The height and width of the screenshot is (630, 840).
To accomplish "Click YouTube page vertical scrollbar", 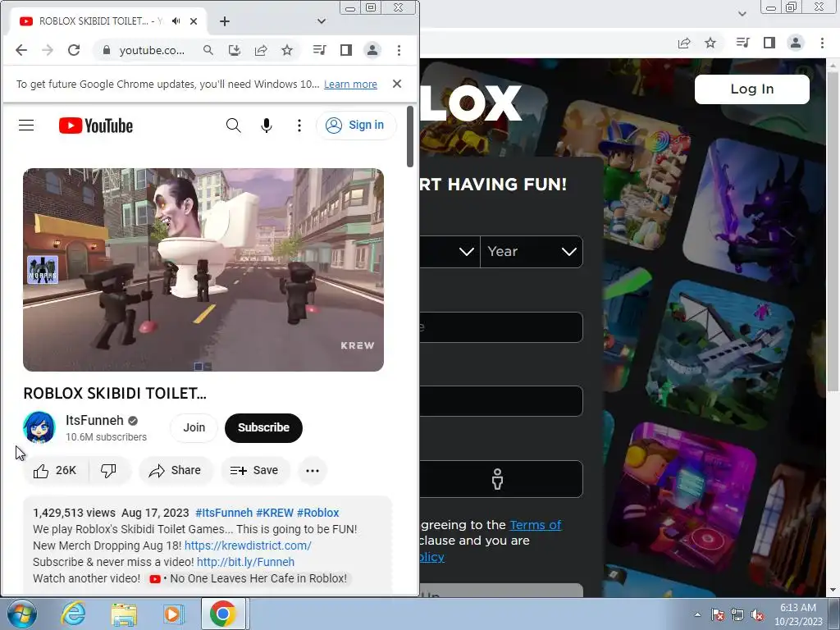I will pyautogui.click(x=410, y=136).
